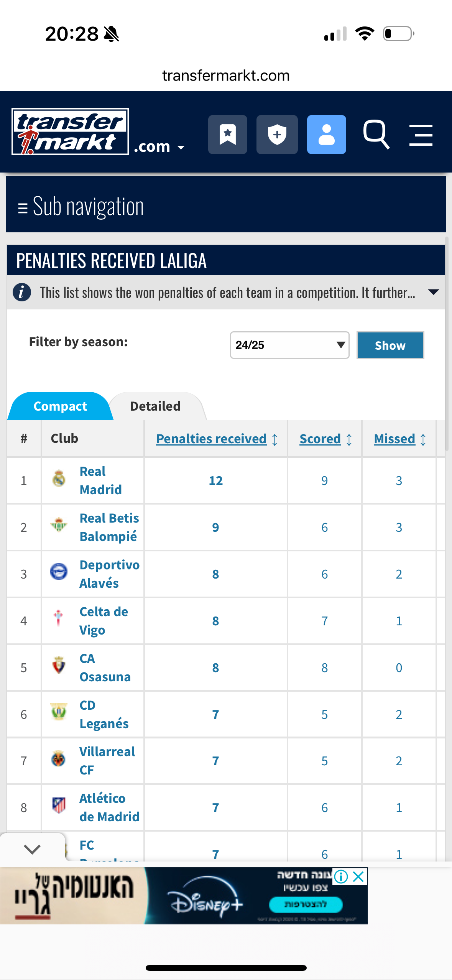The image size is (452, 980).
Task: Open the bookmark star icon in header
Action: coord(227,135)
